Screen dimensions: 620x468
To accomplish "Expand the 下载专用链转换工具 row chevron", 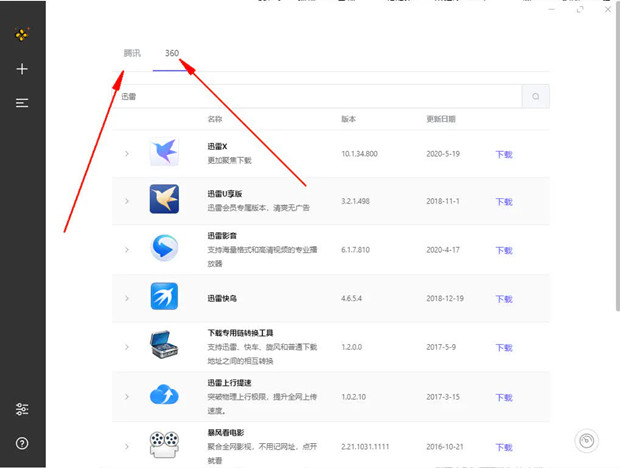I will (x=127, y=347).
